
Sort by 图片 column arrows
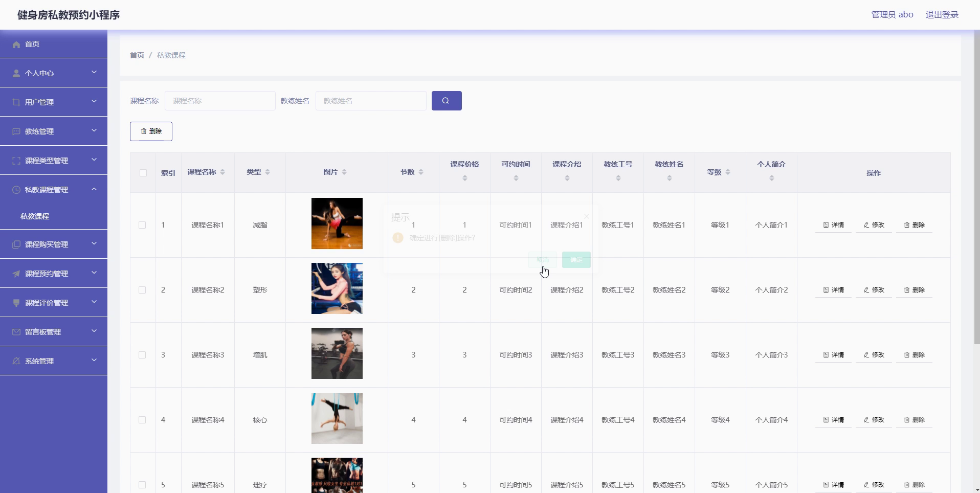[344, 172]
